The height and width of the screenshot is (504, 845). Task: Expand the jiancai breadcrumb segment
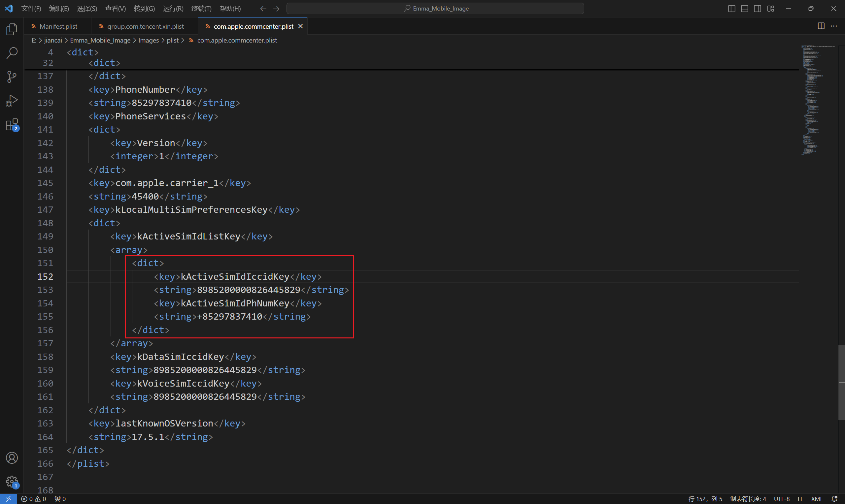(x=53, y=41)
